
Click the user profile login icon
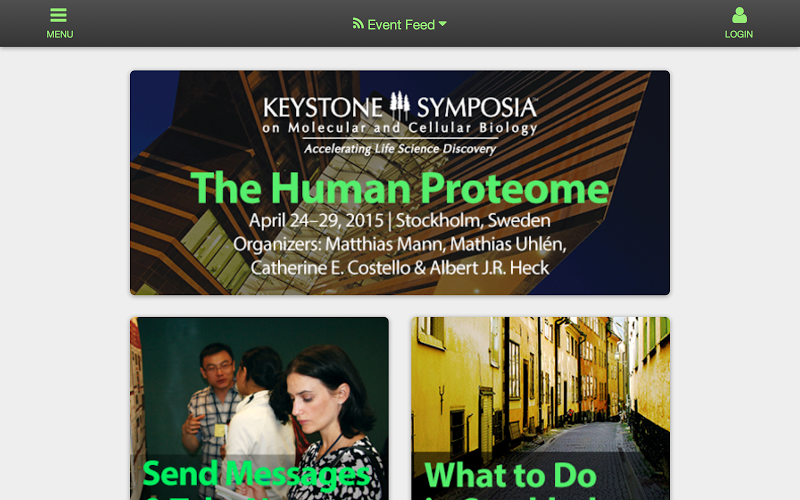(739, 15)
